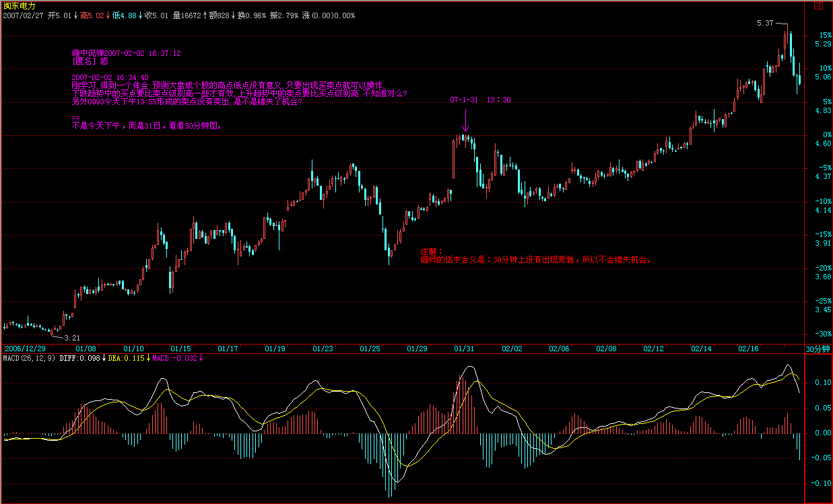This screenshot has width=833, height=504.
Task: Click the 3.21 low price marker
Action: (72, 338)
